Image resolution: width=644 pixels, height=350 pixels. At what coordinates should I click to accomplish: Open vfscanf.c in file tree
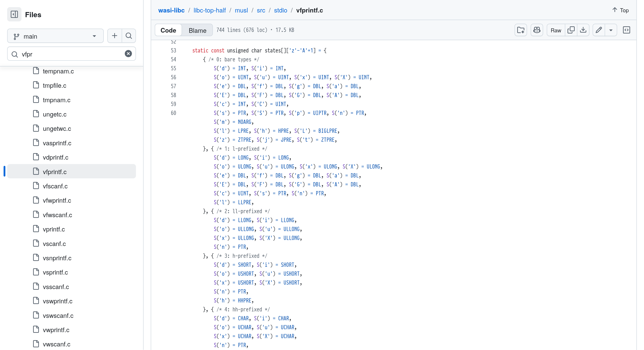tap(55, 186)
